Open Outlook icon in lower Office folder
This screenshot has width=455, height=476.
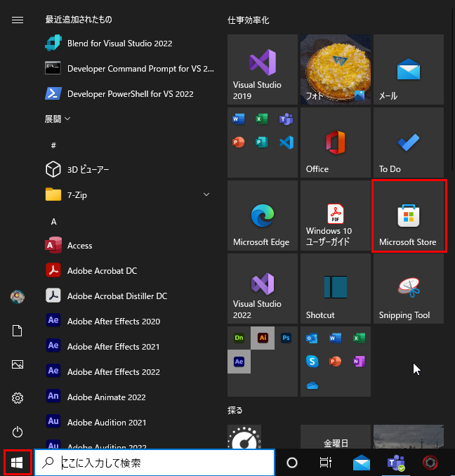pos(312,338)
